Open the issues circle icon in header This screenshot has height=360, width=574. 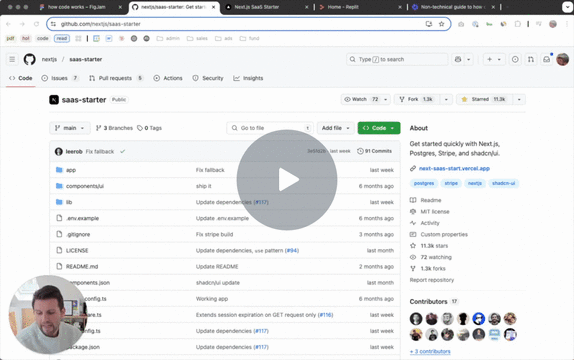pyautogui.click(x=515, y=59)
